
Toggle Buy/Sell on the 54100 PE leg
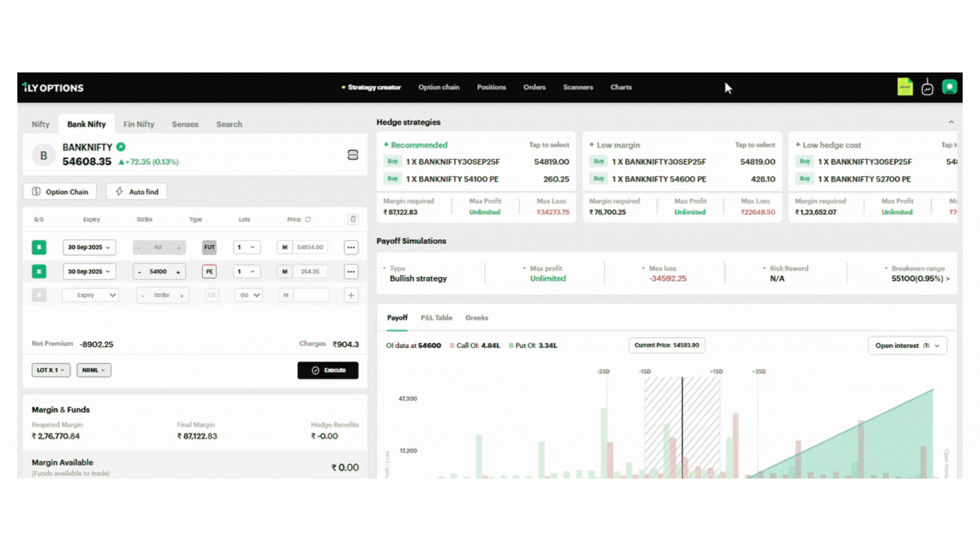click(39, 271)
